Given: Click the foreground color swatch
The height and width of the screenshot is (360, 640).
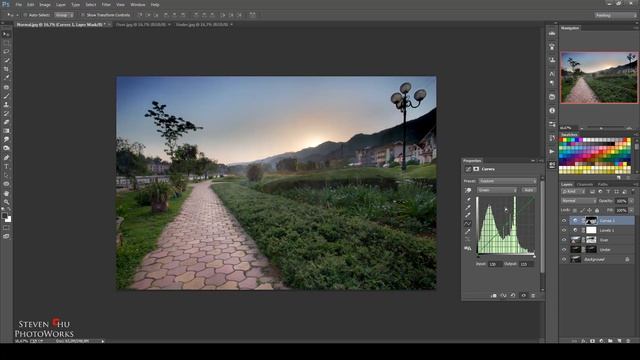Looking at the screenshot, I should (4, 216).
